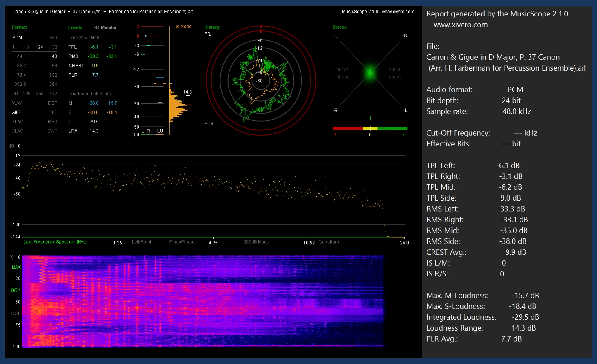Click the www.xivero.com text in title bar
Image resolution: width=597 pixels, height=364 pixels.
pyautogui.click(x=398, y=12)
